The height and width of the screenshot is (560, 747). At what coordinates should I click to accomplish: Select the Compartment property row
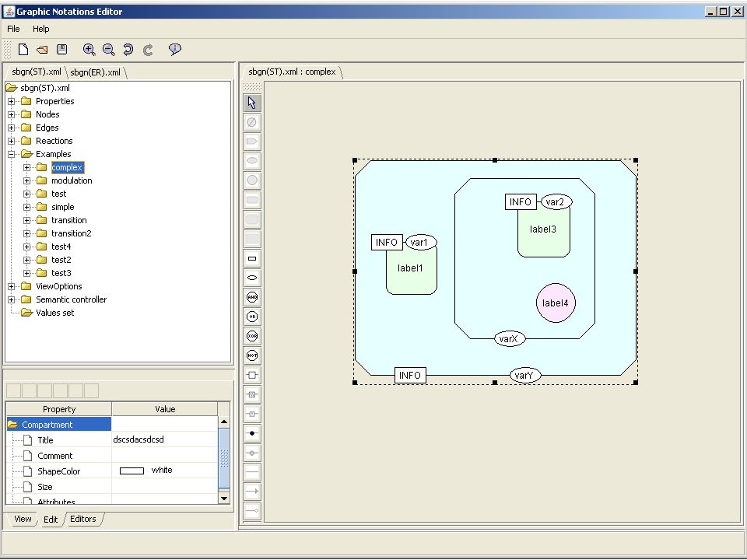[x=59, y=425]
